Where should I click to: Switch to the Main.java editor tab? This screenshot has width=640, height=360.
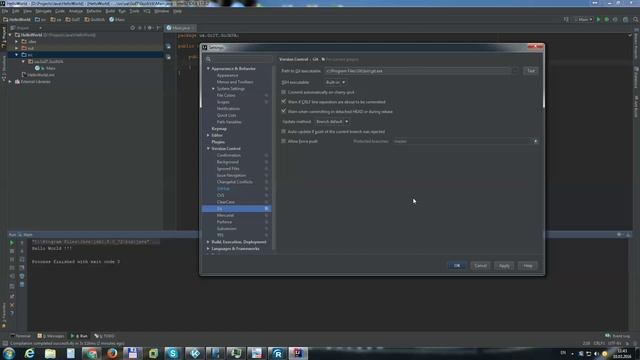(x=181, y=28)
